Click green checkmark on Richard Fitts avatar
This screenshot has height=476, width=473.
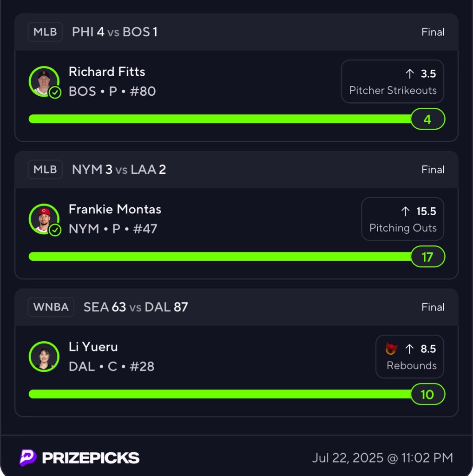(55, 93)
